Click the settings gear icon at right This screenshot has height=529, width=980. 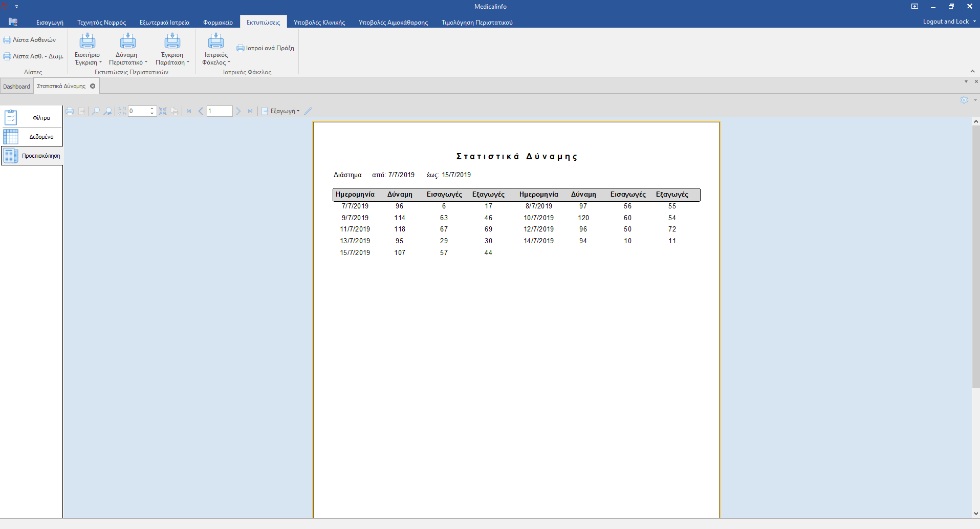point(964,100)
